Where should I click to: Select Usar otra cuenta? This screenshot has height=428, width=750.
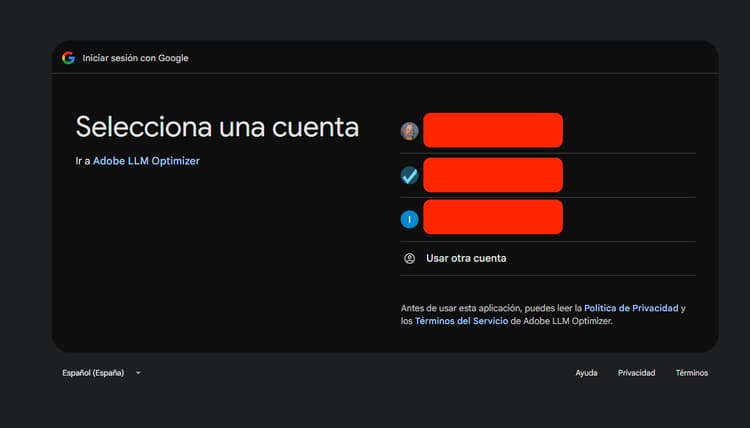[548, 258]
